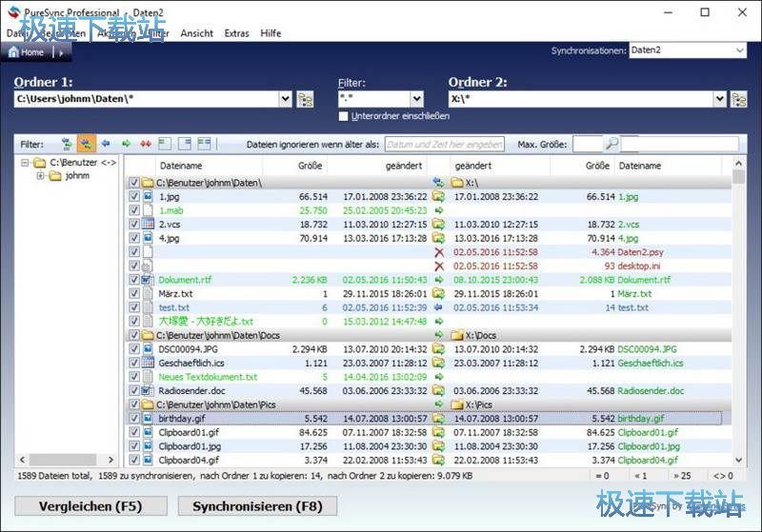Uncheck the Geschaeftlich.ics row checkbox
Image resolution: width=762 pixels, height=532 pixels.
tap(134, 364)
